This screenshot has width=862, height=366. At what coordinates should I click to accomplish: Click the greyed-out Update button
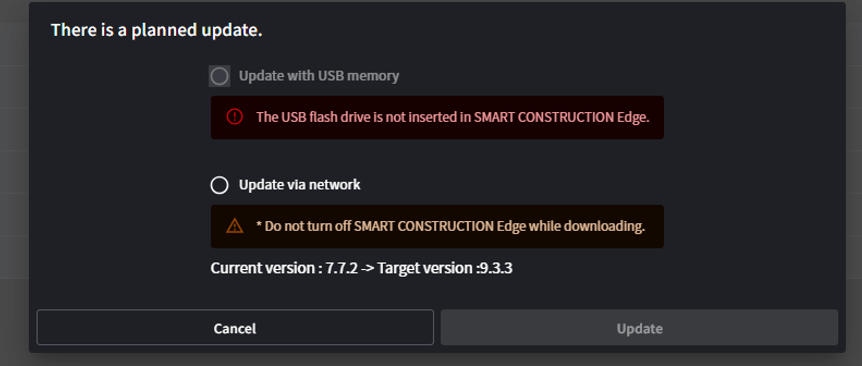(639, 328)
